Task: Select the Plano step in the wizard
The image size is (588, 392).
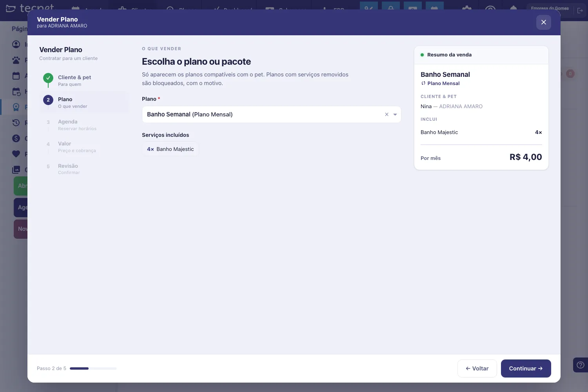Action: click(x=83, y=102)
